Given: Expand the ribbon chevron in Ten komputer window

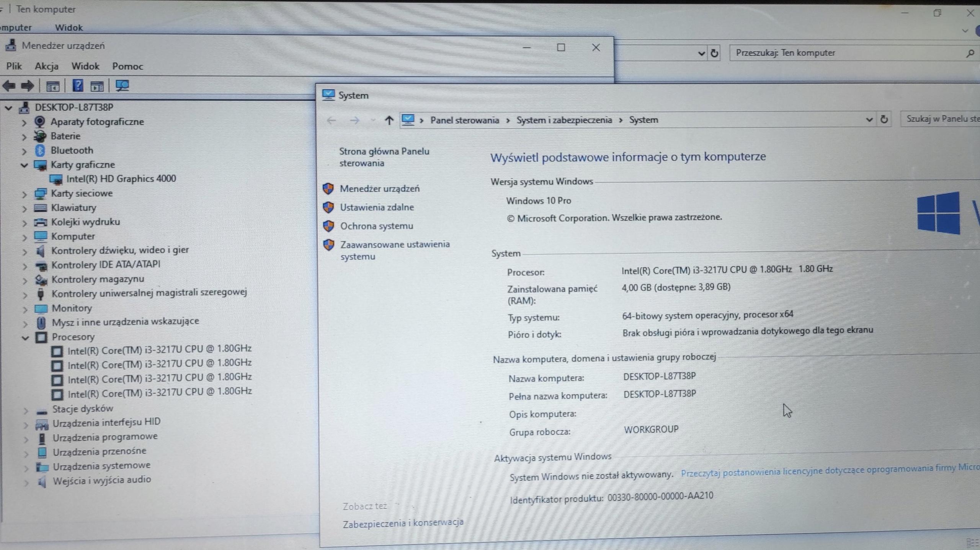Looking at the screenshot, I should coord(965,31).
